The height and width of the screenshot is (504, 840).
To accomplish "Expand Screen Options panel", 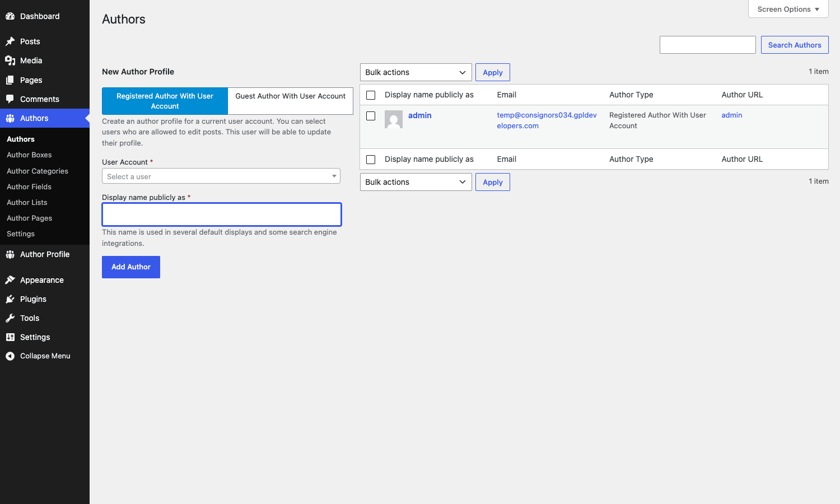I will tap(788, 9).
